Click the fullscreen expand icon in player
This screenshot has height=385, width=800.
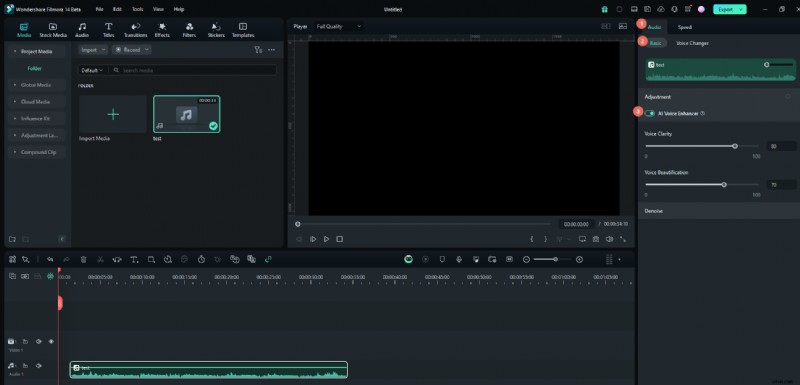click(623, 239)
